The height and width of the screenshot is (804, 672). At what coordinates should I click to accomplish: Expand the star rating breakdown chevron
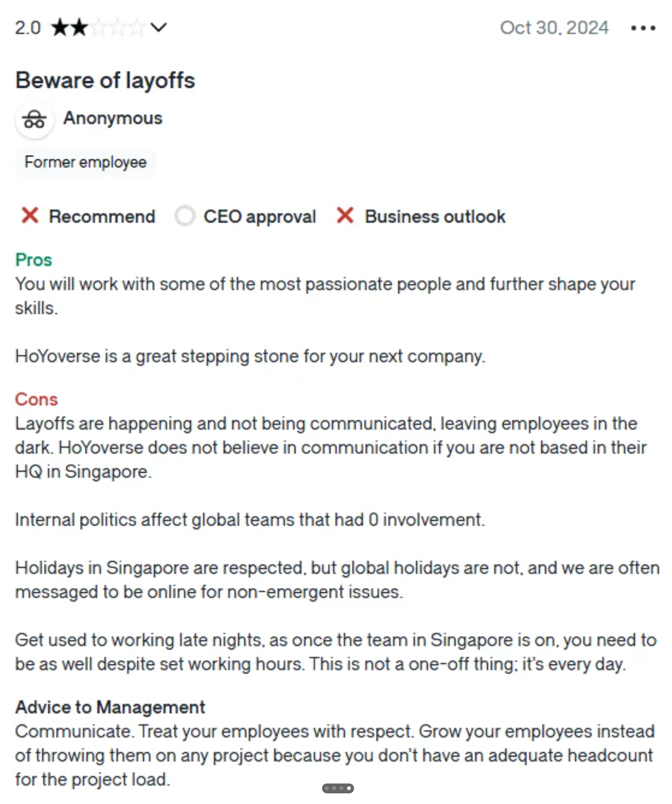click(x=158, y=27)
